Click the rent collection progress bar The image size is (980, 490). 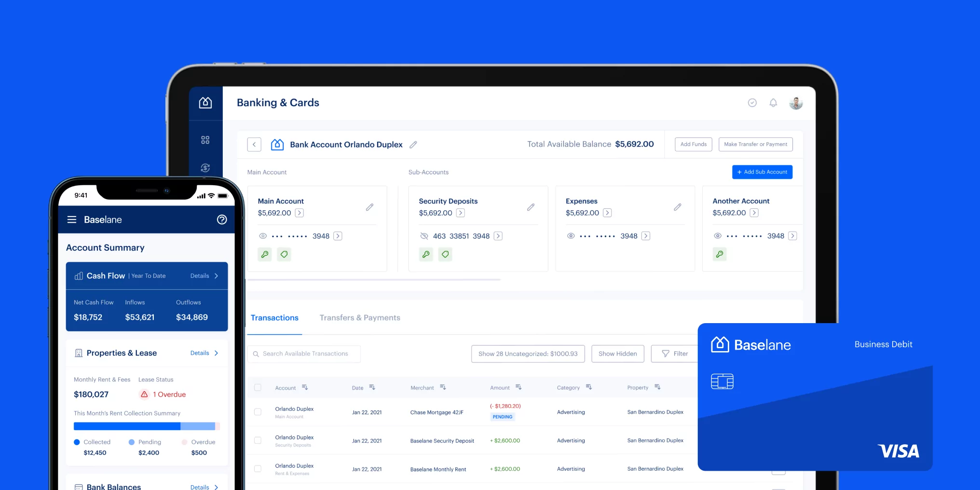(147, 426)
